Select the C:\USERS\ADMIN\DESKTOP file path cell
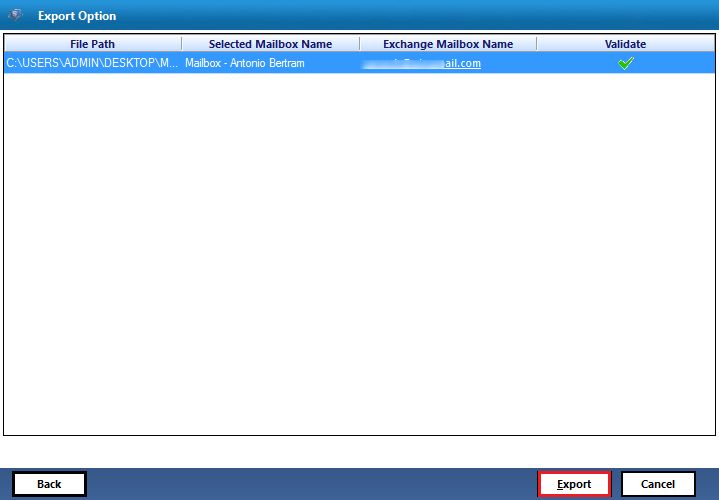Viewport: 719px width, 500px height. click(x=93, y=63)
